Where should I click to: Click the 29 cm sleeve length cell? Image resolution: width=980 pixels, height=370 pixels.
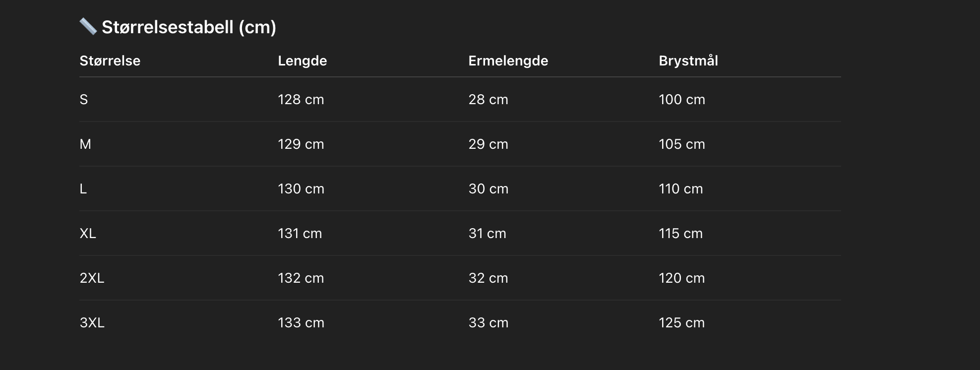click(488, 144)
